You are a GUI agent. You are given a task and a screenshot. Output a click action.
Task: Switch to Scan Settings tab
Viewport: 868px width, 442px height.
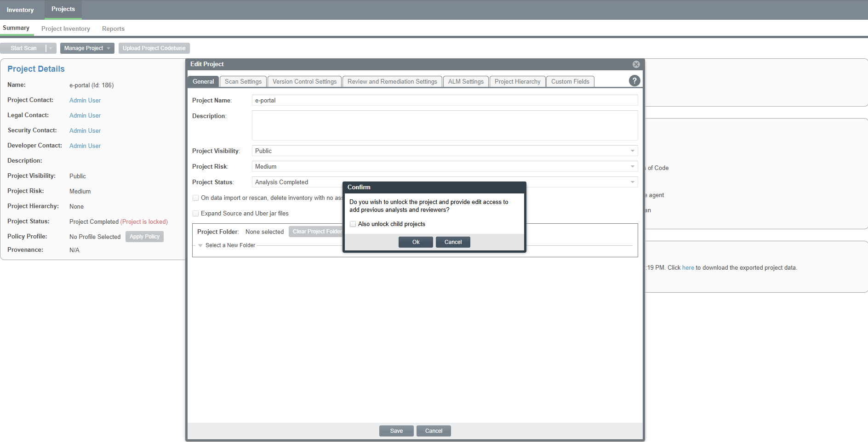pos(243,82)
